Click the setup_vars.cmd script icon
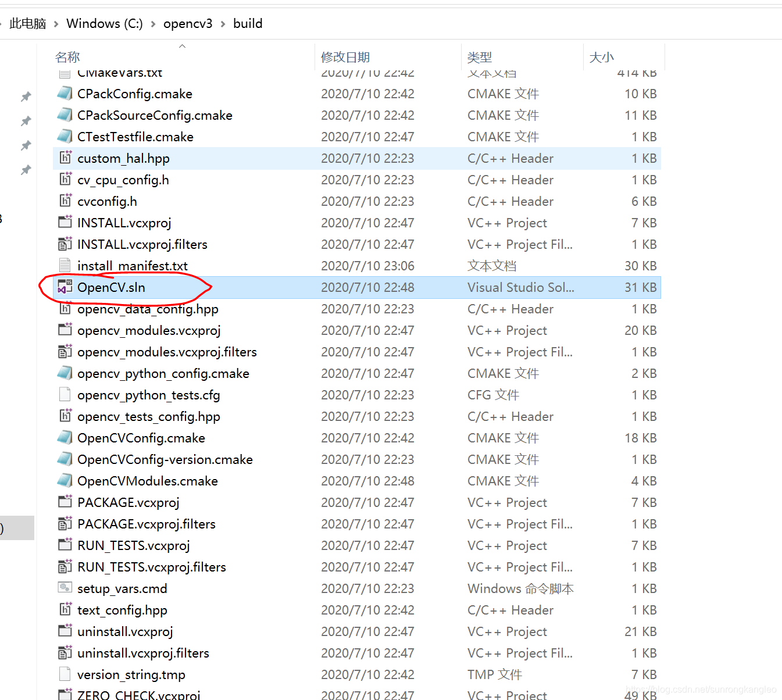782x700 pixels. pyautogui.click(x=65, y=588)
